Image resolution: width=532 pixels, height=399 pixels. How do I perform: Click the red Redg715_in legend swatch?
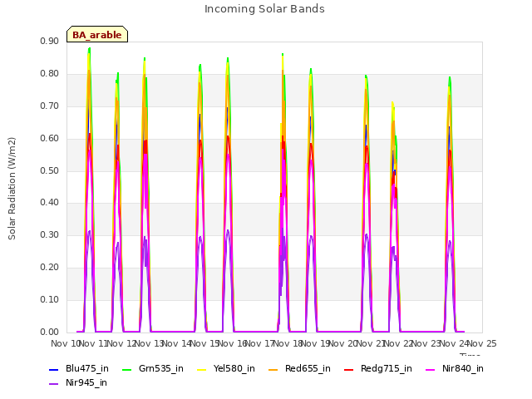(x=349, y=369)
